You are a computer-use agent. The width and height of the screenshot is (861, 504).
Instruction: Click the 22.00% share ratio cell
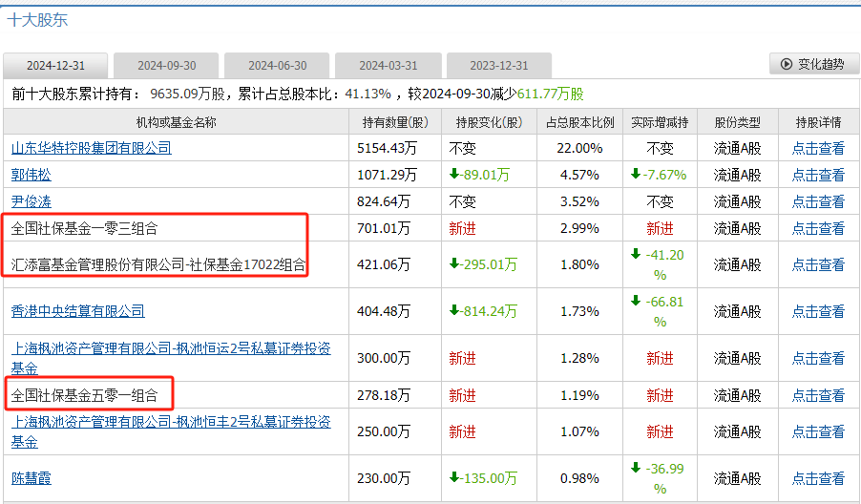coord(579,148)
